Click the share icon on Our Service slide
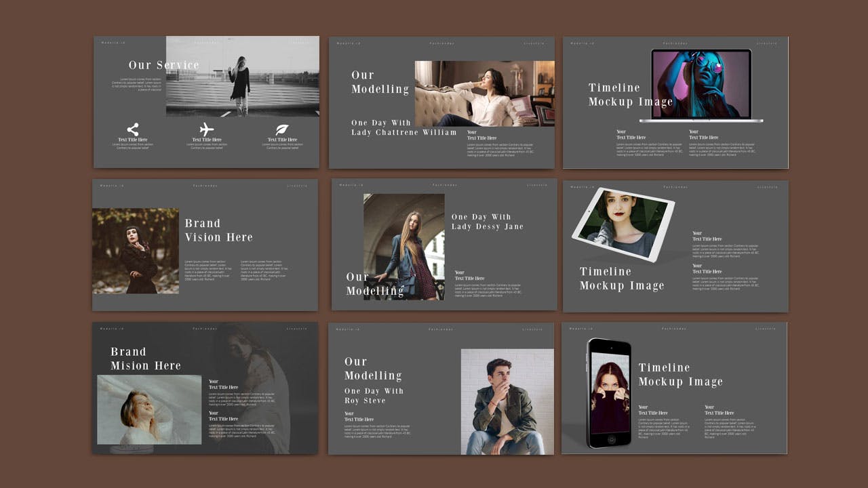 (x=133, y=129)
